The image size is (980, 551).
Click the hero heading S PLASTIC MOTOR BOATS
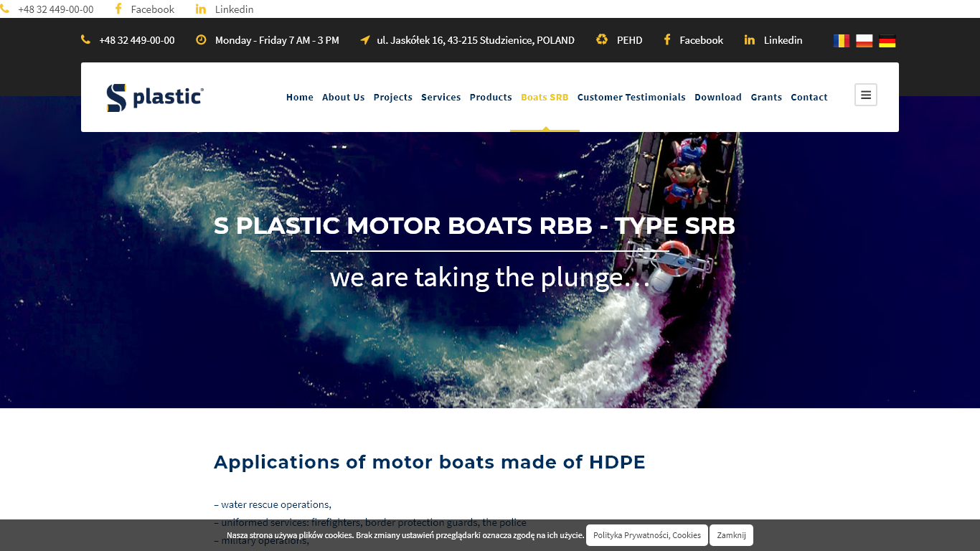click(474, 226)
